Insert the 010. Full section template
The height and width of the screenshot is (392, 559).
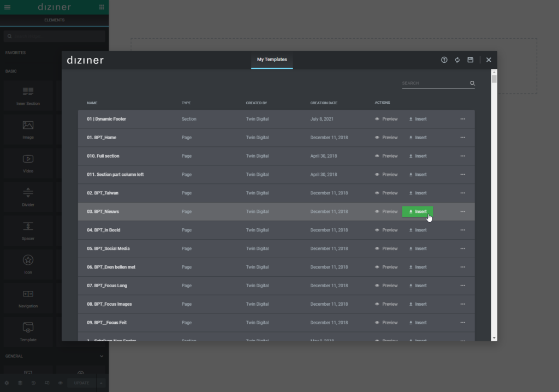(x=418, y=156)
